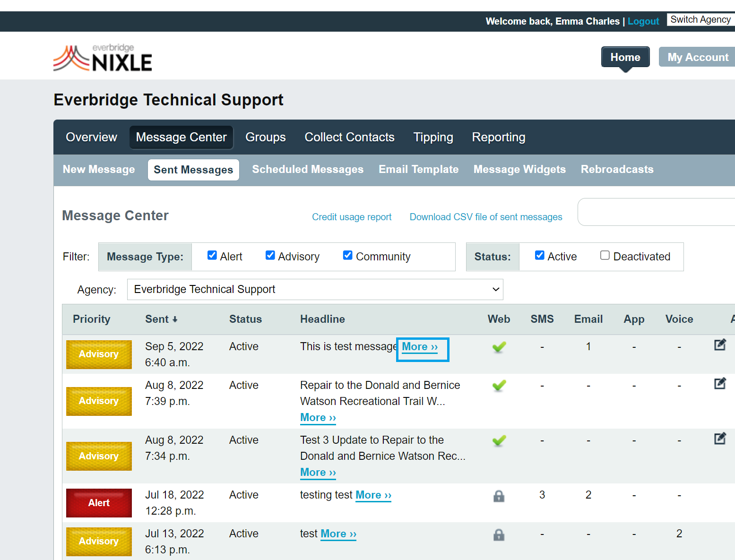Viewport: 735px width, 560px height.
Task: Uncheck the Community message type filter
Action: (x=348, y=255)
